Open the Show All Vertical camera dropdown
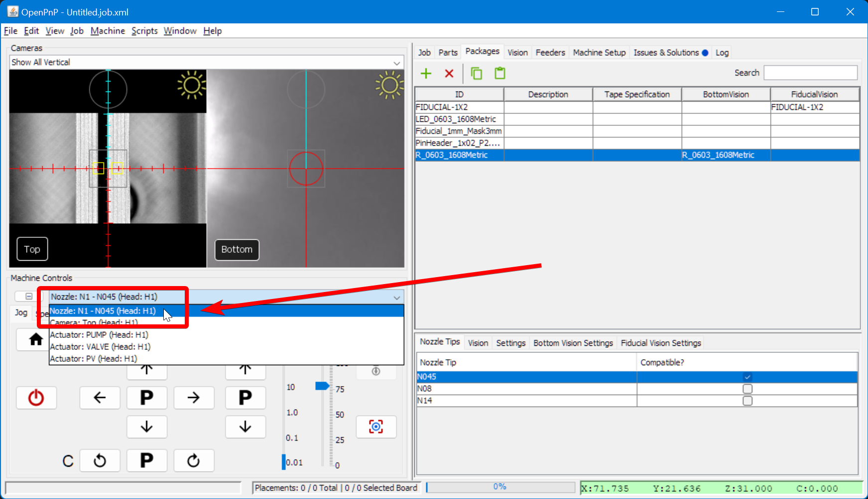 pyautogui.click(x=396, y=62)
